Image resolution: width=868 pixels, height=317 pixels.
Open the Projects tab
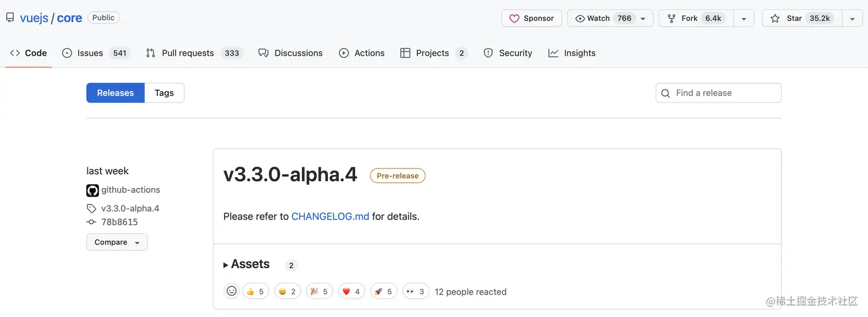click(433, 53)
